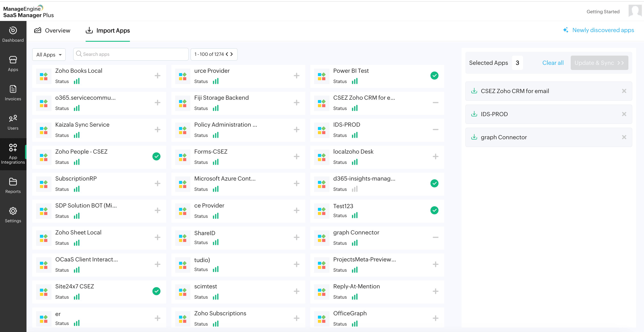Screen dimensions: 644x332
Task: Remove IDS-PROD from selected apps
Action: (x=624, y=114)
